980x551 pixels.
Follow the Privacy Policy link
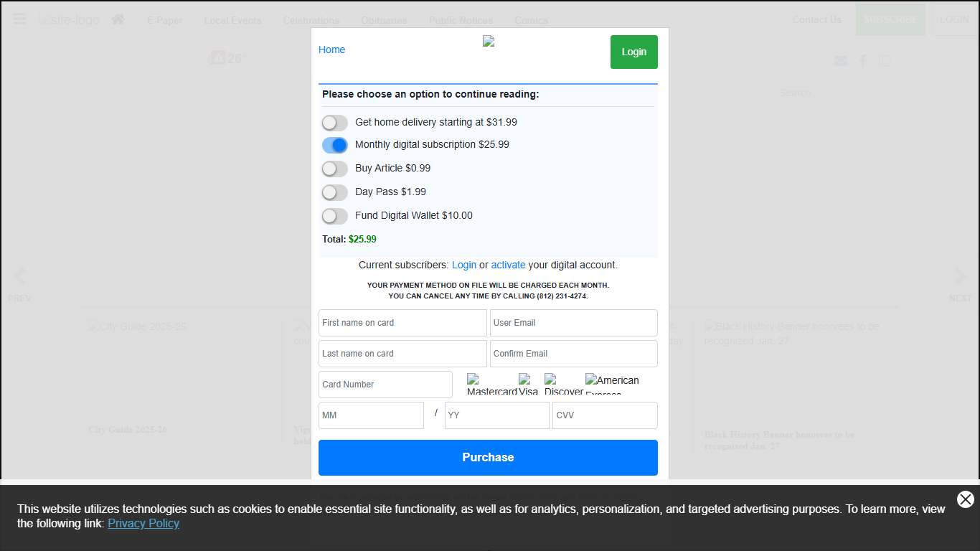pyautogui.click(x=143, y=523)
